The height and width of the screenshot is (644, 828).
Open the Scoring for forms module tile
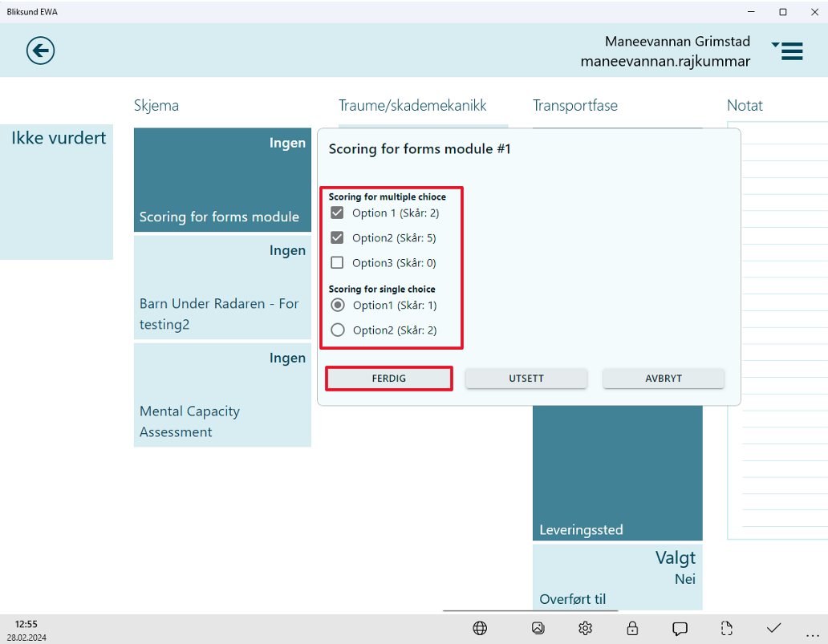click(222, 180)
